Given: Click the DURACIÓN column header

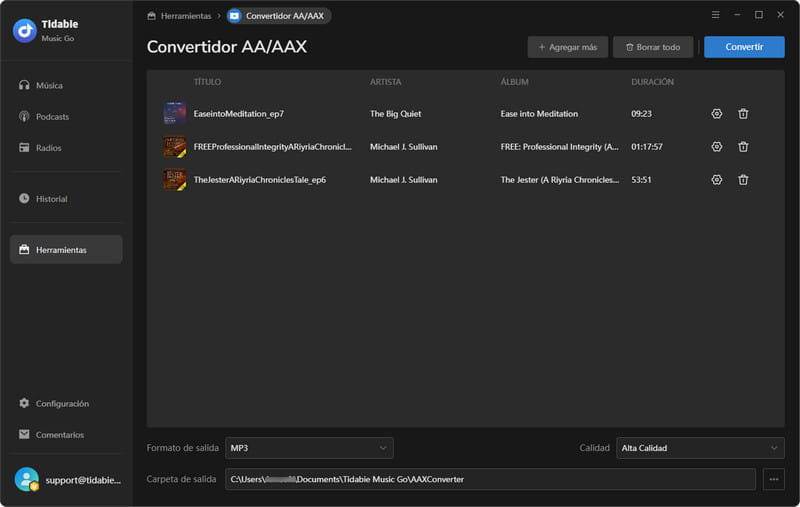Looking at the screenshot, I should [x=653, y=82].
